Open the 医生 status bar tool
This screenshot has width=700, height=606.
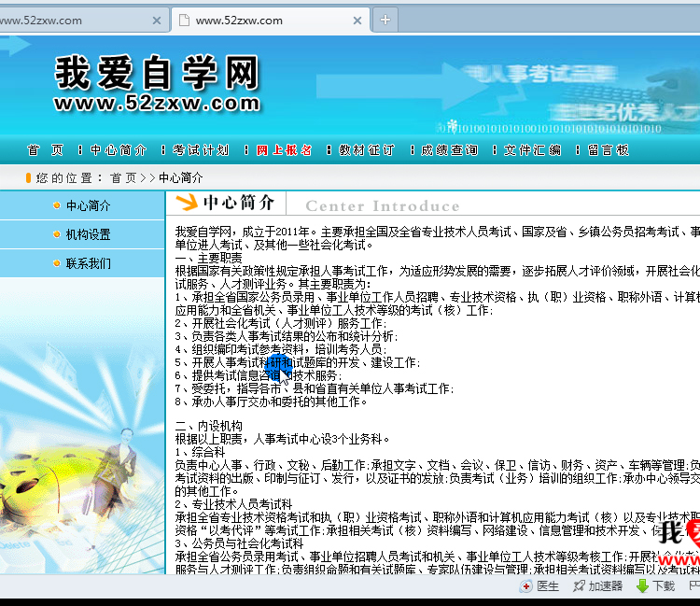tap(539, 585)
